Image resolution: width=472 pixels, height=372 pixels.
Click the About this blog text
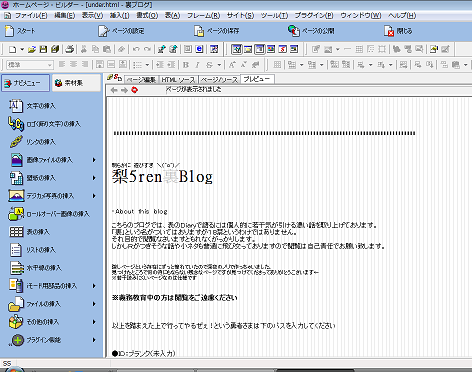tap(141, 211)
